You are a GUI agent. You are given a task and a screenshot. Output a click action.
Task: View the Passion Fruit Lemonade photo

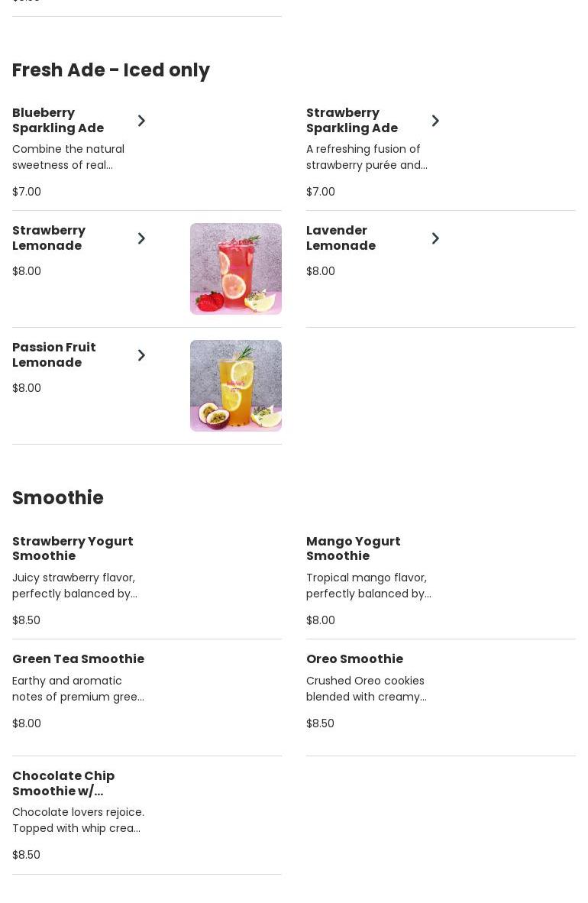point(235,386)
